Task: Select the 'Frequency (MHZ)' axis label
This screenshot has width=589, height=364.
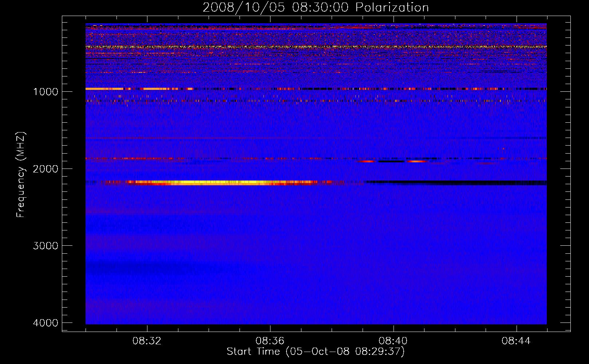Action: pyautogui.click(x=21, y=175)
